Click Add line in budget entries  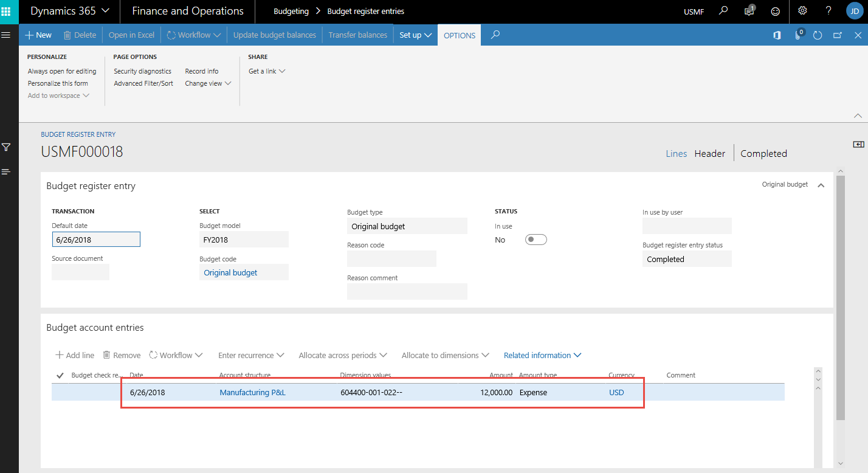coord(75,355)
